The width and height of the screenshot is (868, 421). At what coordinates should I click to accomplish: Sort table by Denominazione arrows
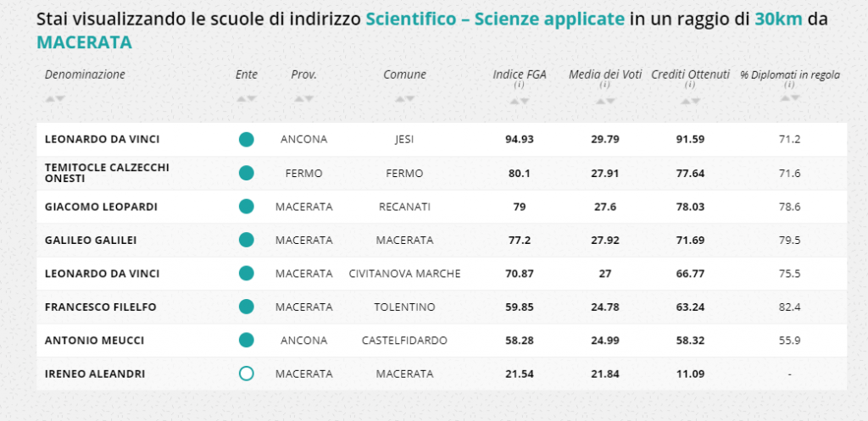[55, 98]
